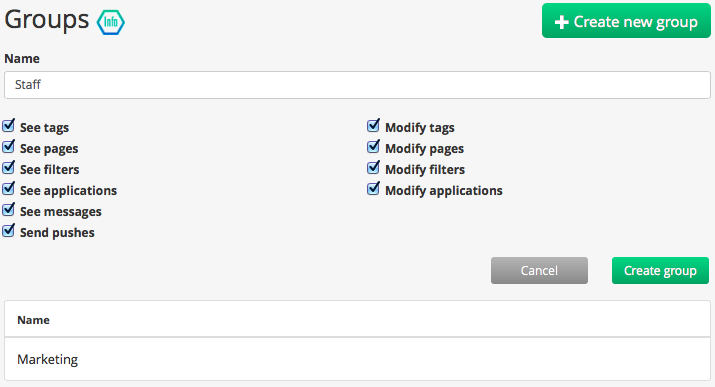Disable the Send pushes permission
The height and width of the screenshot is (387, 715).
coord(9,231)
